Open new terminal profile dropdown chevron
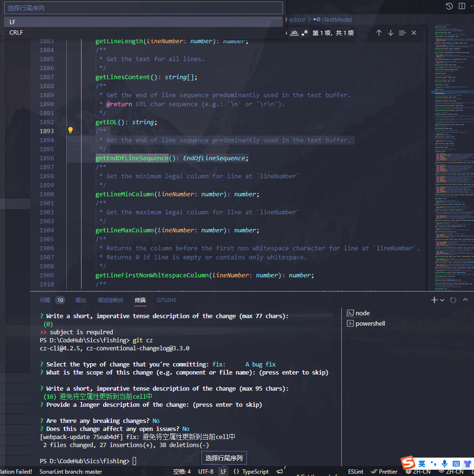The height and width of the screenshot is (476, 474). pyautogui.click(x=442, y=300)
